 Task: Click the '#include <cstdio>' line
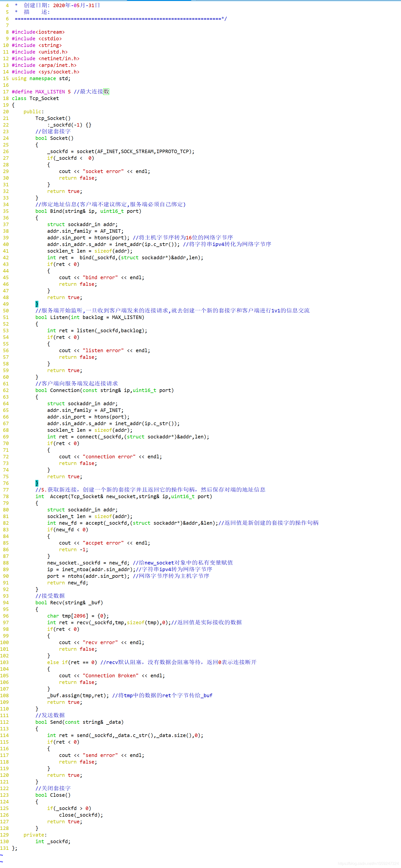(x=37, y=39)
